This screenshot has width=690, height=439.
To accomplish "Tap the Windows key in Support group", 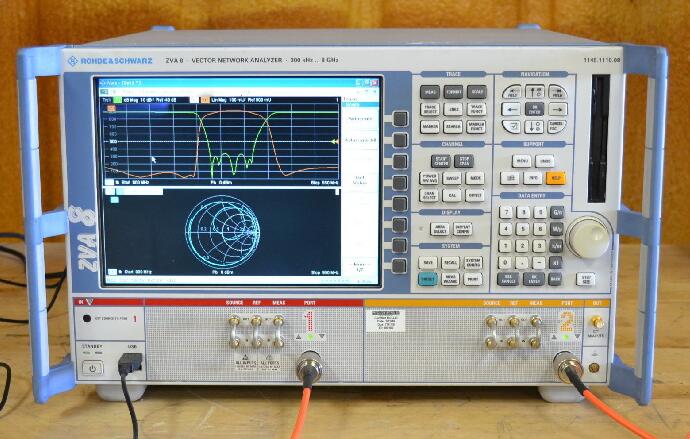I will click(510, 178).
